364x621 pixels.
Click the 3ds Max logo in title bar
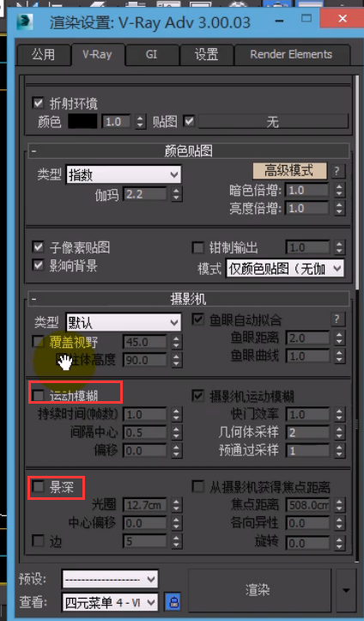(x=25, y=22)
